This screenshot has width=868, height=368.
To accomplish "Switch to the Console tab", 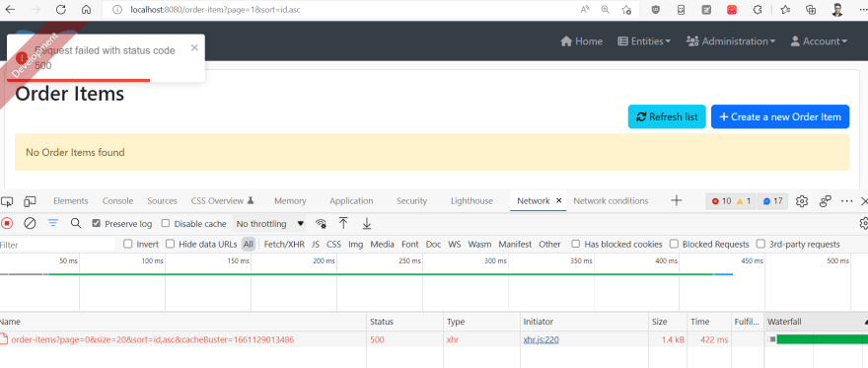I will pyautogui.click(x=117, y=201).
